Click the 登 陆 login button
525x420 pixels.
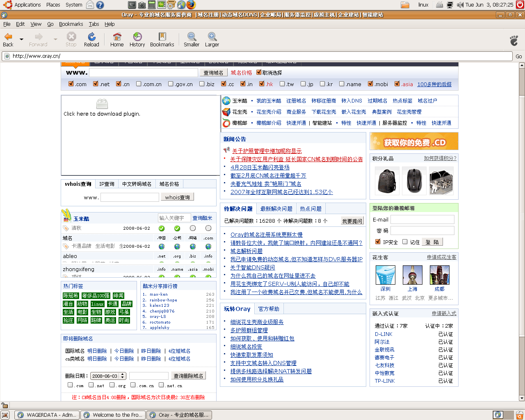click(432, 242)
